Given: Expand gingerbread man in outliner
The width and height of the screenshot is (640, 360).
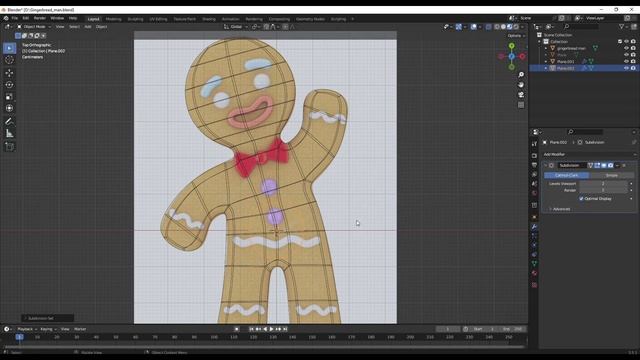Looking at the screenshot, I should 546,48.
